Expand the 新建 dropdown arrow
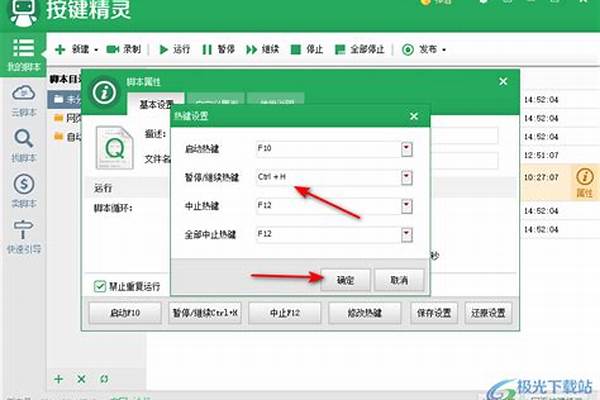Viewport: 600px width, 400px height. (96, 50)
